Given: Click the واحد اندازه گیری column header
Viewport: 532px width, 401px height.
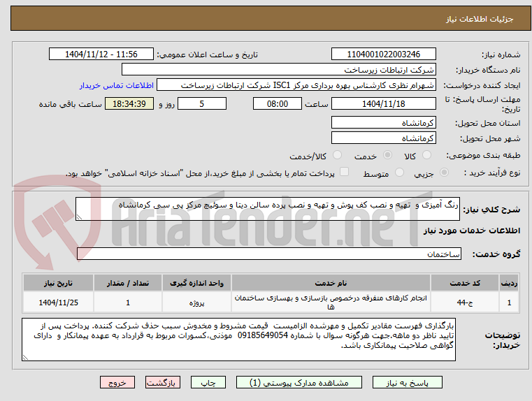Looking at the screenshot, I should [x=196, y=283].
